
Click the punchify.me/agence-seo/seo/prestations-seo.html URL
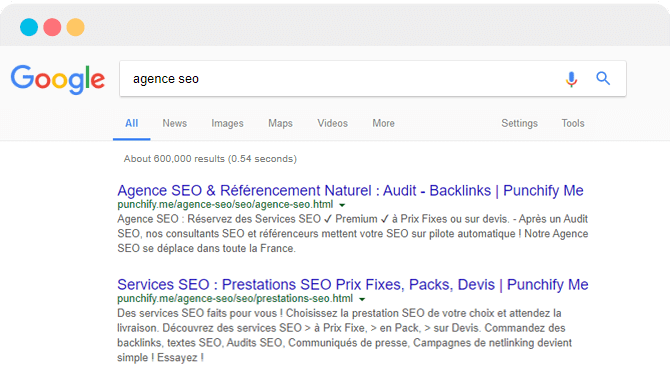235,299
